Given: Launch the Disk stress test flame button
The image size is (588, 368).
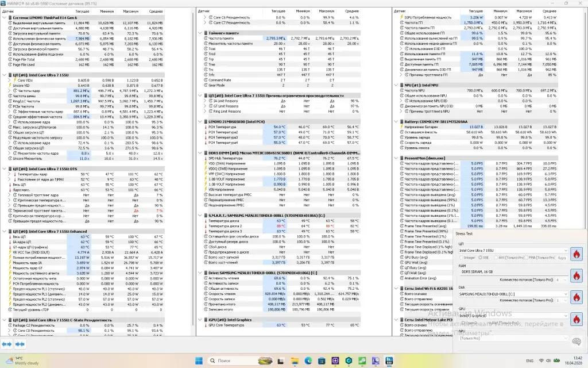Looking at the screenshot, I should [x=576, y=297].
